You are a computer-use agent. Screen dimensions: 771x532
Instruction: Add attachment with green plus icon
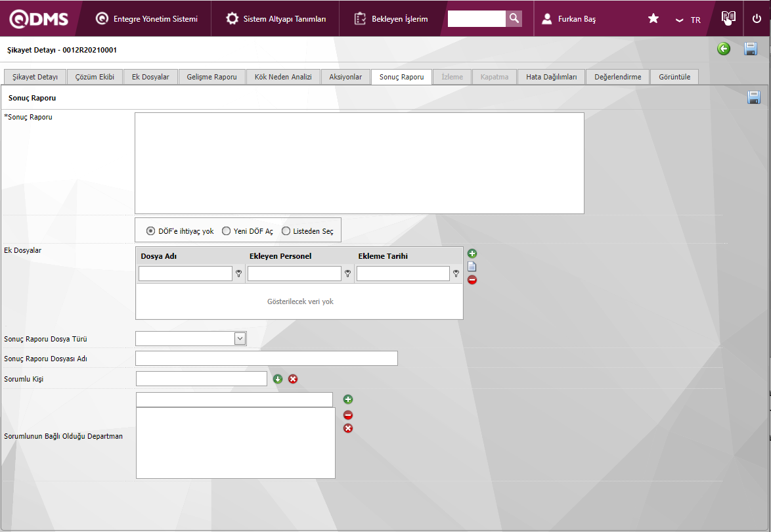point(472,254)
